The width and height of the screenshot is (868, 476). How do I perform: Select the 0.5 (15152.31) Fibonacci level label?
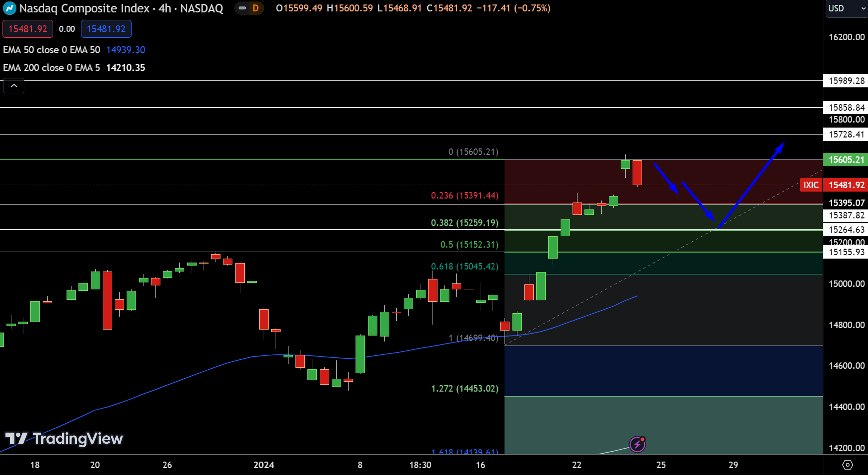469,245
